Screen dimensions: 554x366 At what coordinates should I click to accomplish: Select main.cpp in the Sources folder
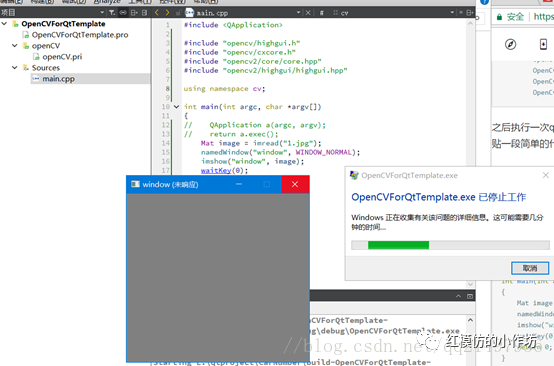tap(59, 79)
